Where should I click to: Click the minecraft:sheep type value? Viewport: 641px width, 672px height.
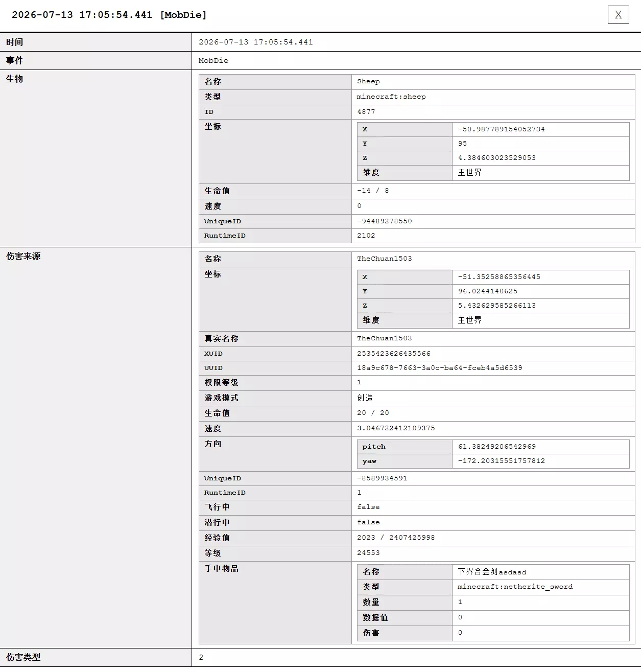click(x=391, y=97)
